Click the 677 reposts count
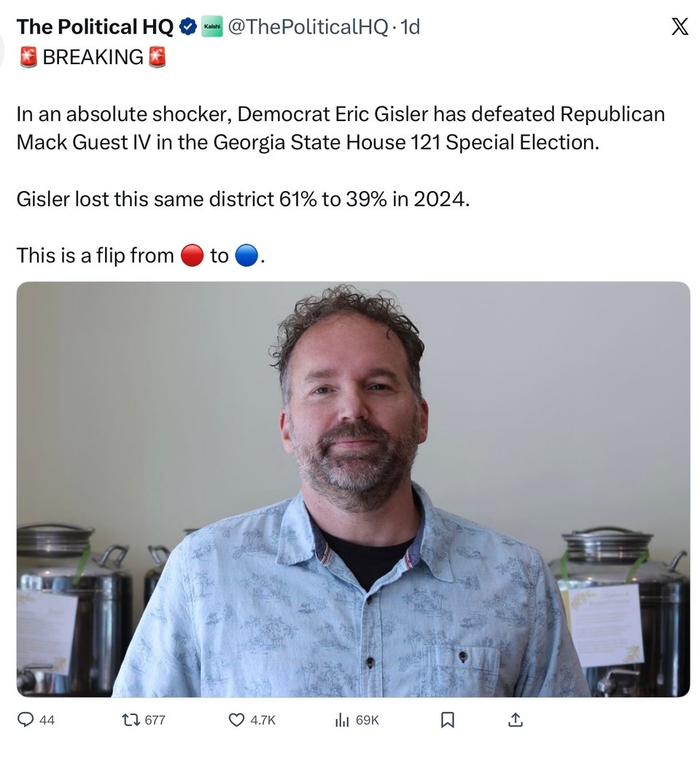This screenshot has width=700, height=761. pyautogui.click(x=155, y=719)
